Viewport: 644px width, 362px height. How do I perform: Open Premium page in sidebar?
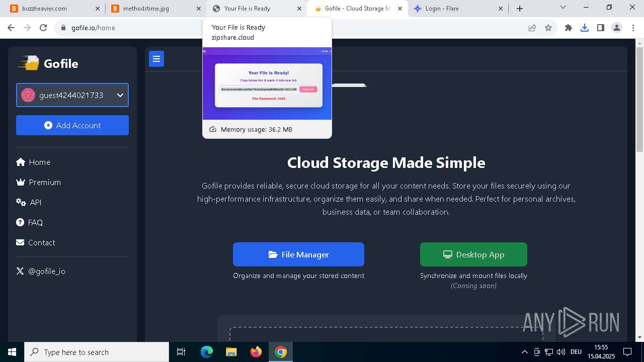click(39, 182)
